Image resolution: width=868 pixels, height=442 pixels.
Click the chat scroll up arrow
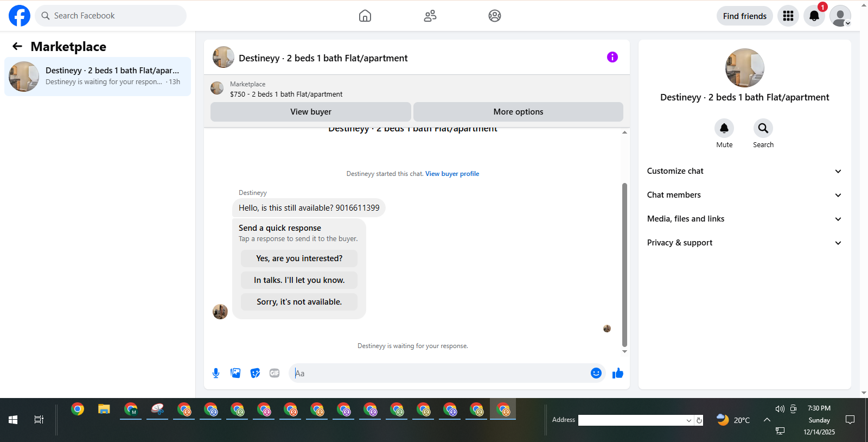click(624, 132)
